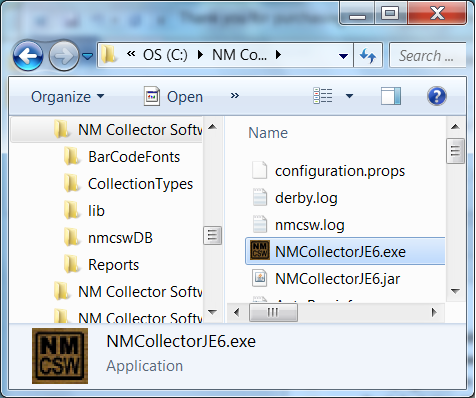
Task: Click the file list vertical scrollbar thumb
Action: [x=455, y=151]
